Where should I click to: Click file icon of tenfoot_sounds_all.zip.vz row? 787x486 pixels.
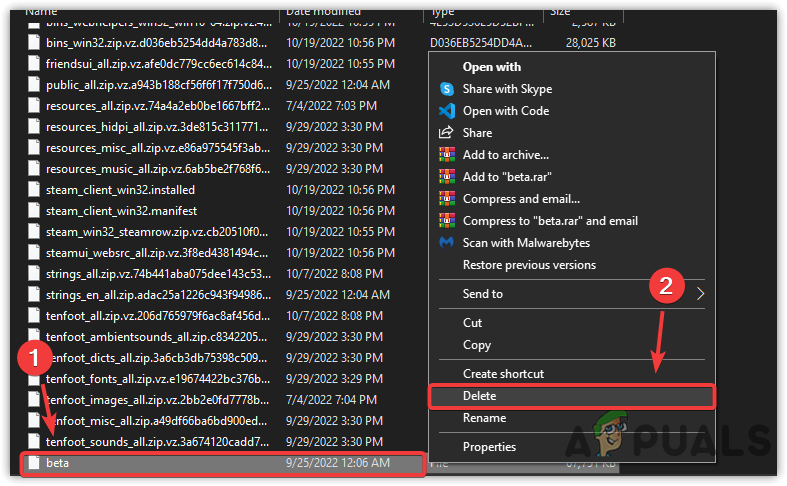pyautogui.click(x=34, y=442)
